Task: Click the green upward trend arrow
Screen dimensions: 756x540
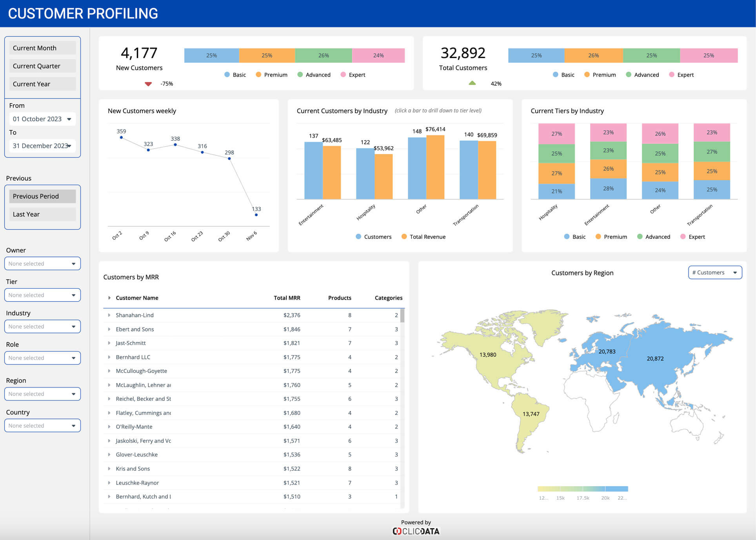Action: [472, 83]
